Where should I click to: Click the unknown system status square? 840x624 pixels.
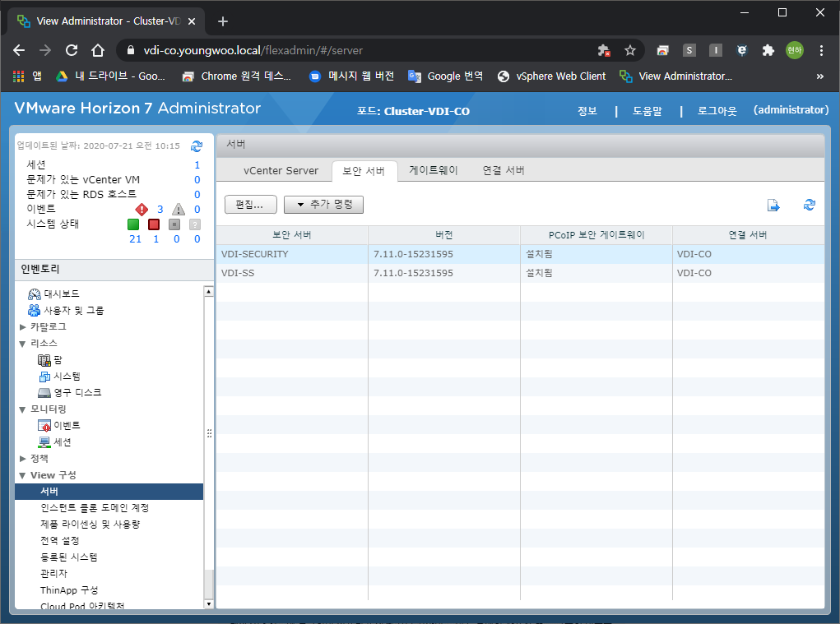click(x=195, y=224)
